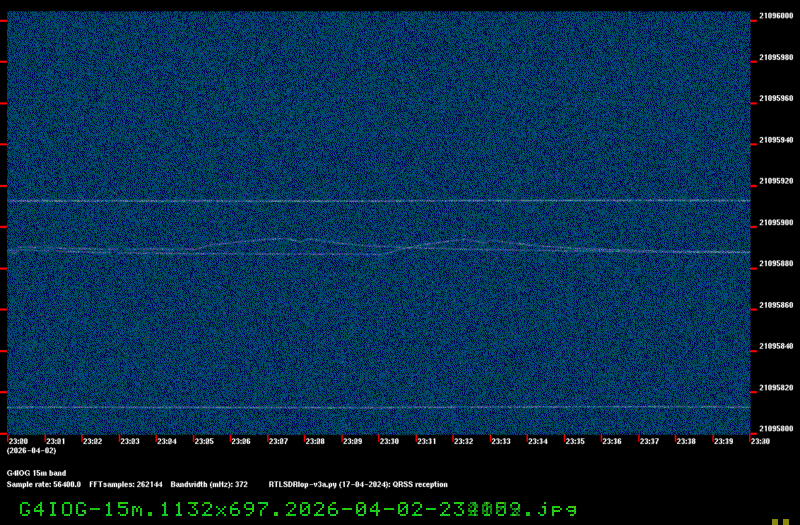Screen dimensions: 800x525
Task: Pick the 21095900 frequency scale value
Action: (776, 222)
